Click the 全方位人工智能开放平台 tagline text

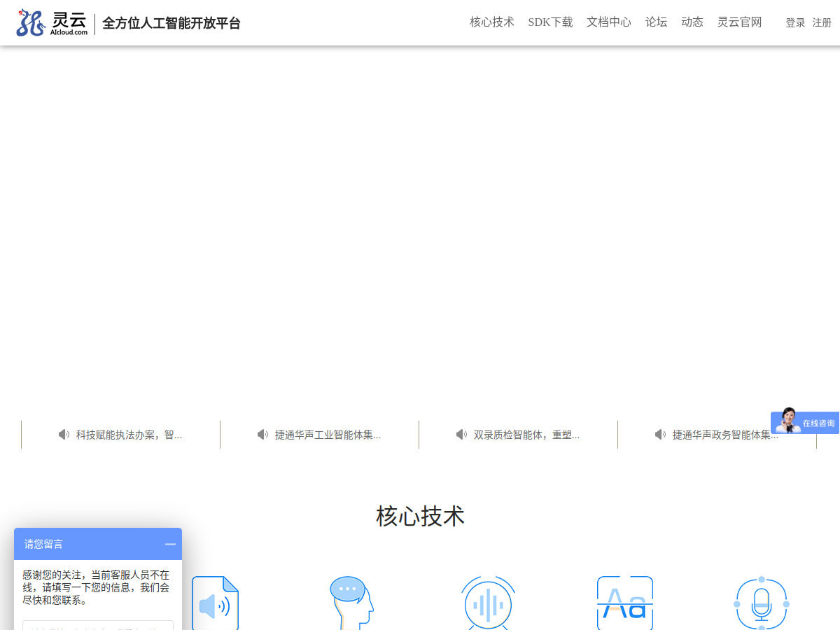coord(171,23)
